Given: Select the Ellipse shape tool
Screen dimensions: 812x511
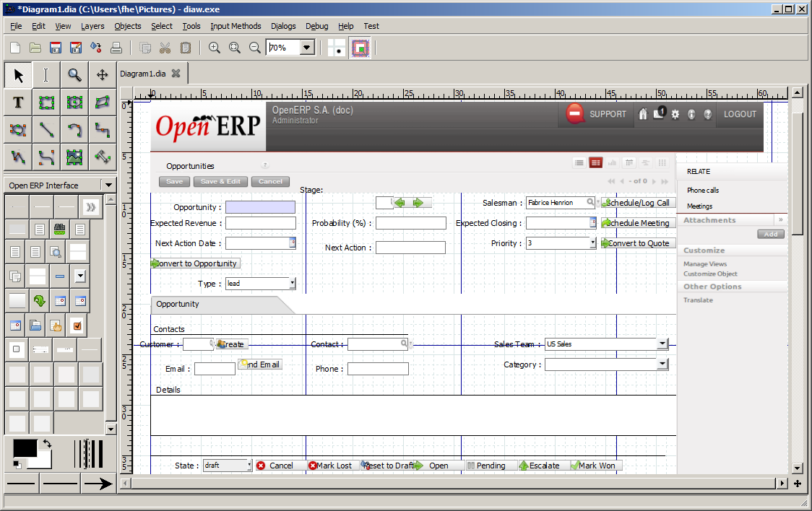Looking at the screenshot, I should coord(74,102).
